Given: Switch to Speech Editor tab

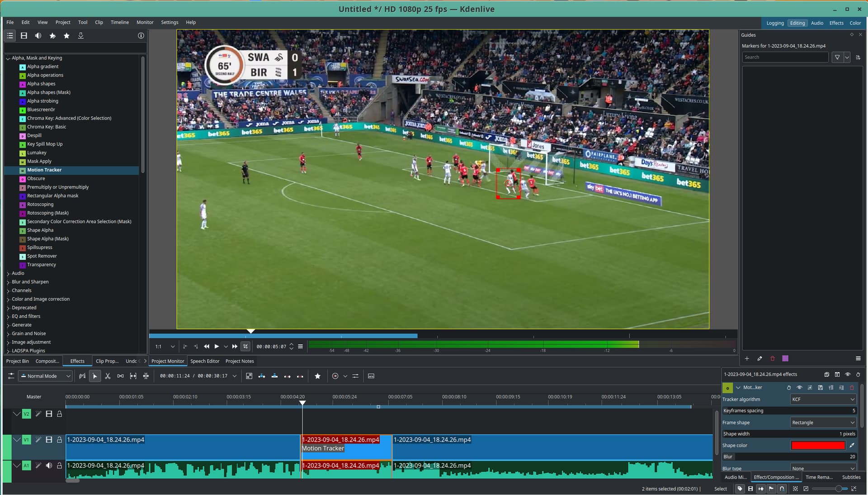Looking at the screenshot, I should click(x=205, y=361).
